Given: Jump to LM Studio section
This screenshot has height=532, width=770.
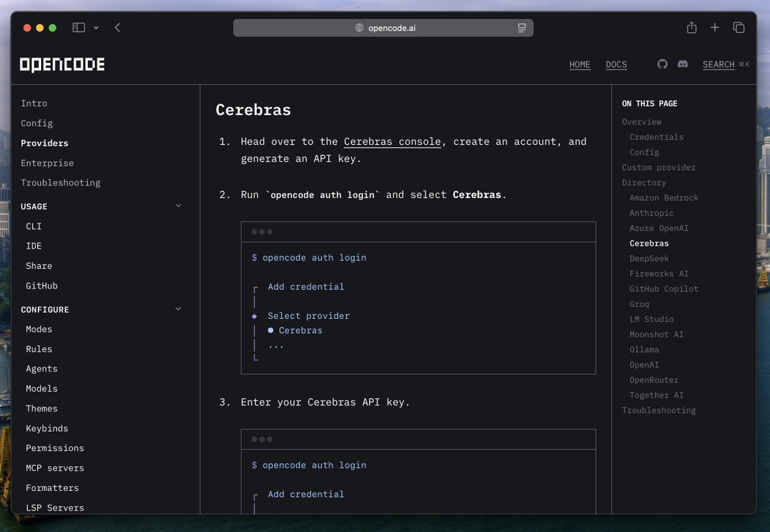Looking at the screenshot, I should click(652, 320).
